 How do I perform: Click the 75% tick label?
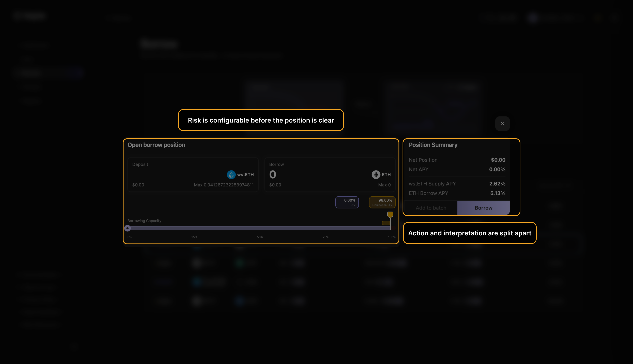click(325, 237)
